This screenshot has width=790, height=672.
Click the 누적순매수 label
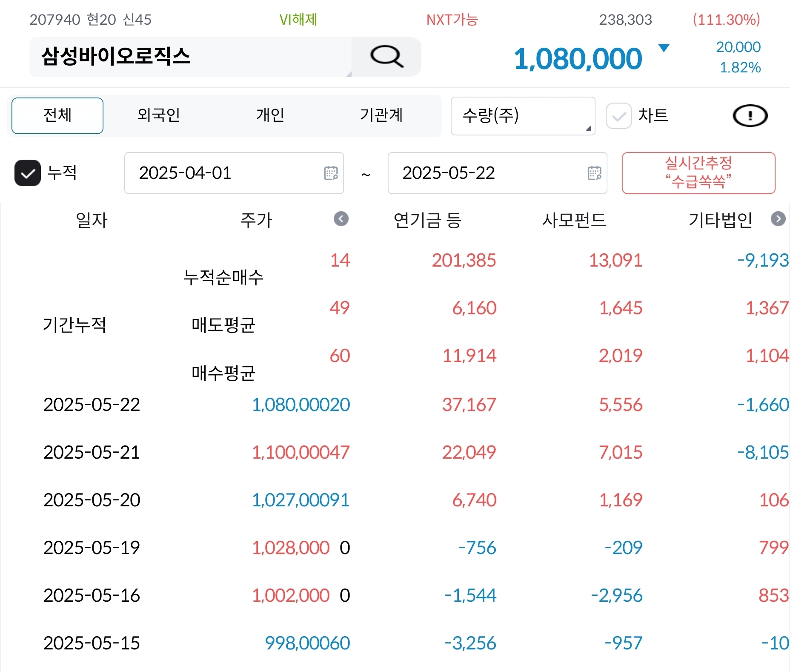[x=223, y=277]
